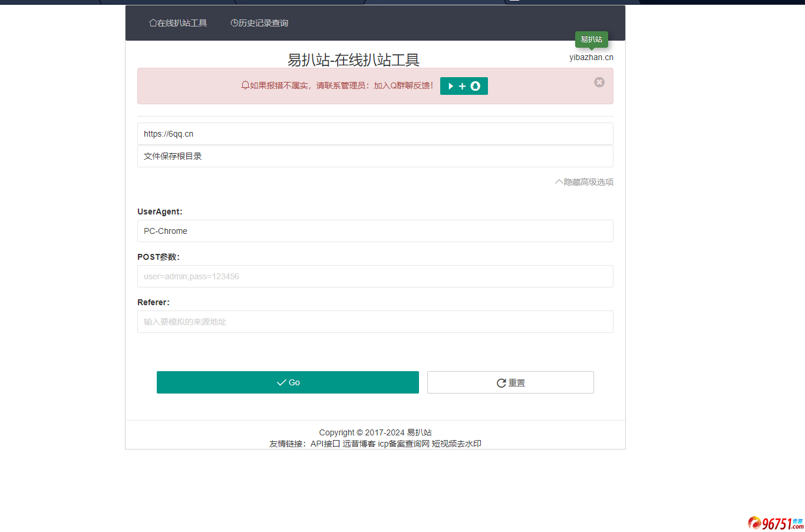This screenshot has width=805, height=532.
Task: Click the Referer input field
Action: 375,322
